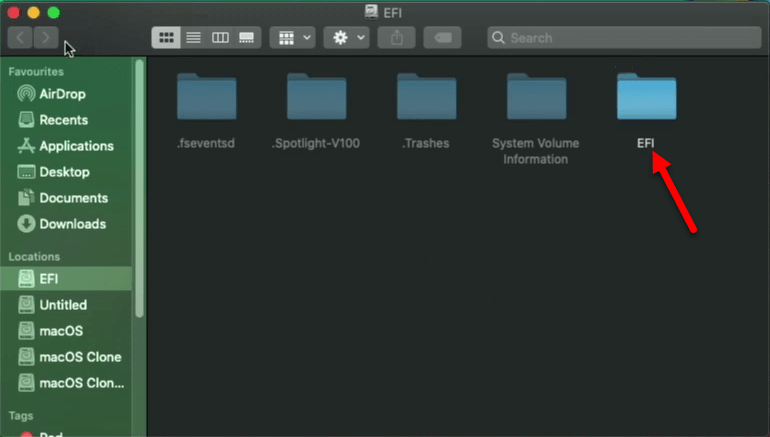Click the .fseventsd file name label
The width and height of the screenshot is (770, 437).
pos(206,143)
